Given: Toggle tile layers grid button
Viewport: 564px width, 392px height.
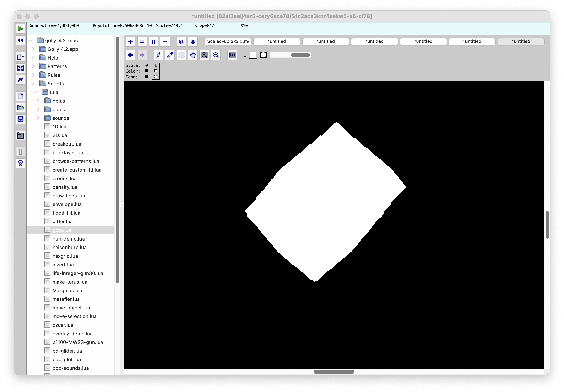Looking at the screenshot, I should tap(193, 42).
